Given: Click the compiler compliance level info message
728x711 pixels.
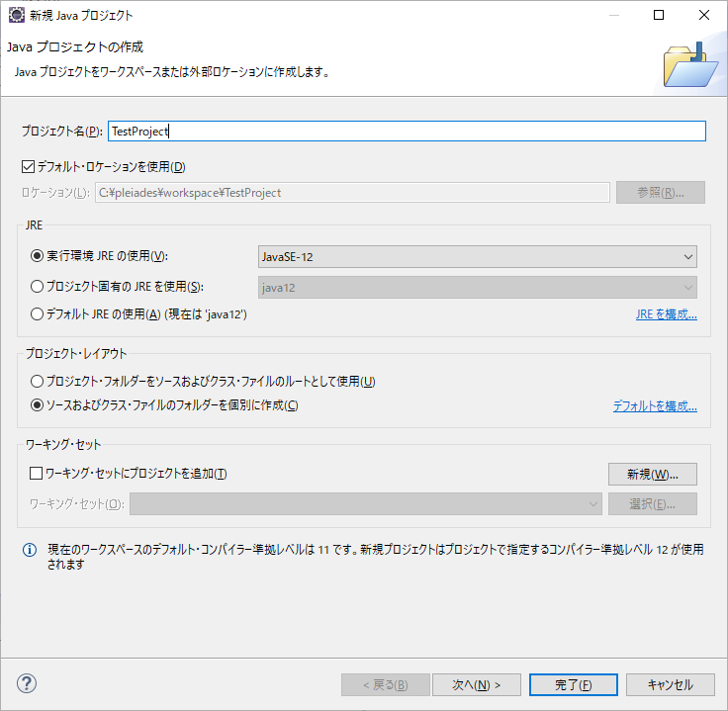Looking at the screenshot, I should pos(375,557).
